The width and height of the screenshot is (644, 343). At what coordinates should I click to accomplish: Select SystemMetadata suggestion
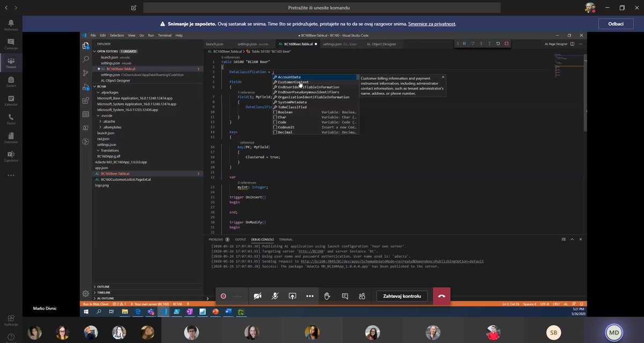(315, 102)
